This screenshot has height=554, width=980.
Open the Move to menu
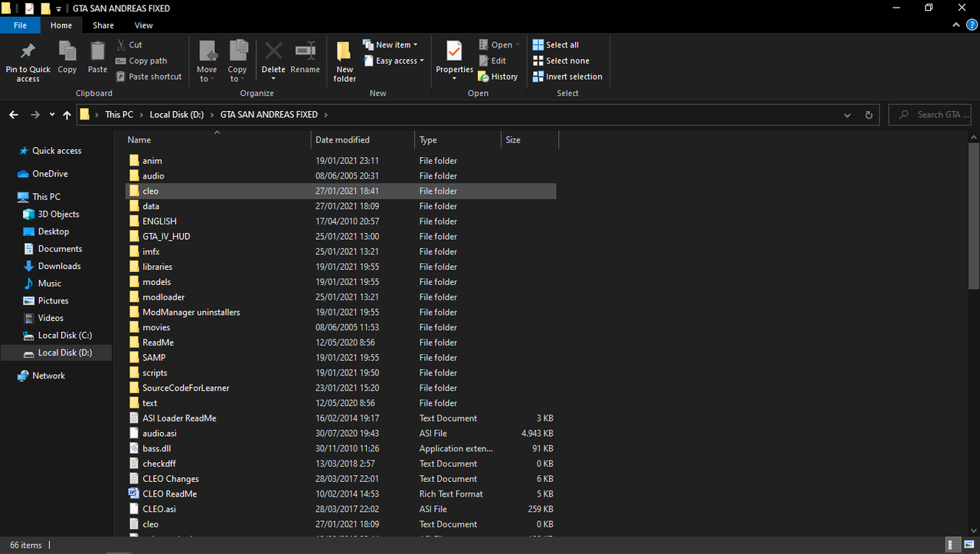[x=207, y=61]
